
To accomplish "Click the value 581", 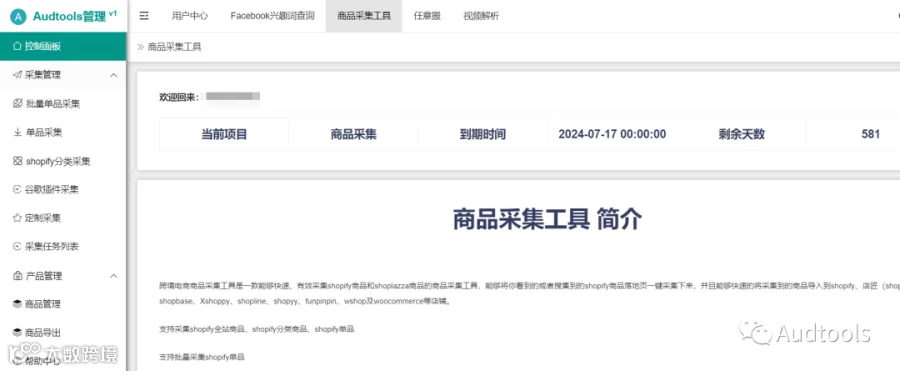I will pos(871,135).
